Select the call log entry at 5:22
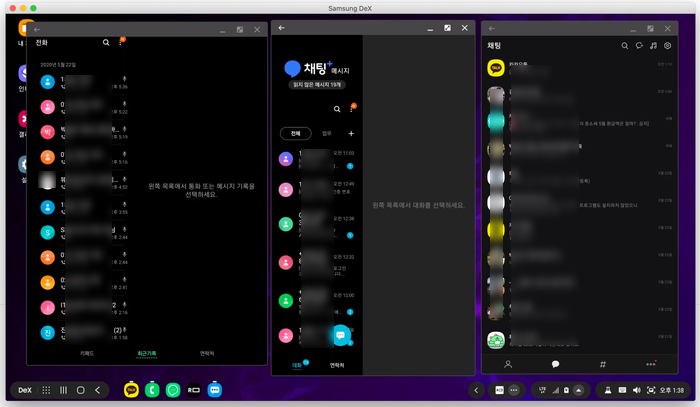This screenshot has height=407, width=700. coord(84,108)
